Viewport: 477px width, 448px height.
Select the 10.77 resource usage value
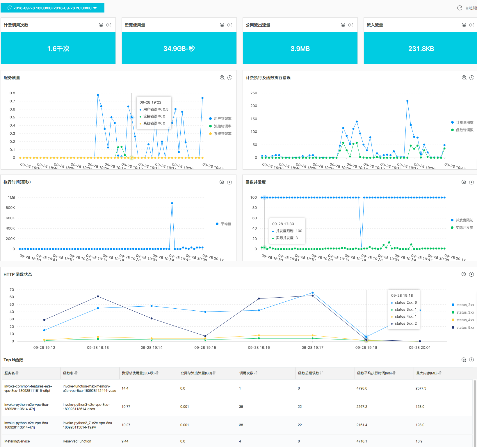click(x=126, y=407)
